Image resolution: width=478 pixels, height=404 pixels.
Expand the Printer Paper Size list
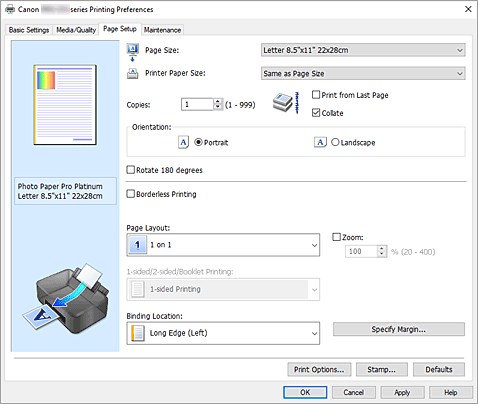click(x=363, y=73)
